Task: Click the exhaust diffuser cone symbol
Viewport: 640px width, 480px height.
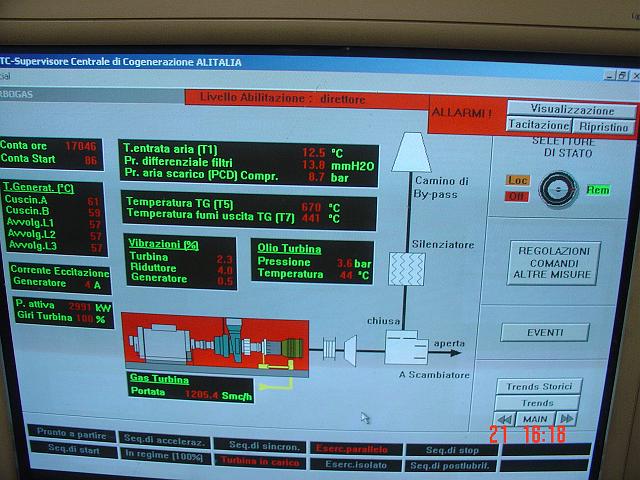Action: (x=351, y=350)
